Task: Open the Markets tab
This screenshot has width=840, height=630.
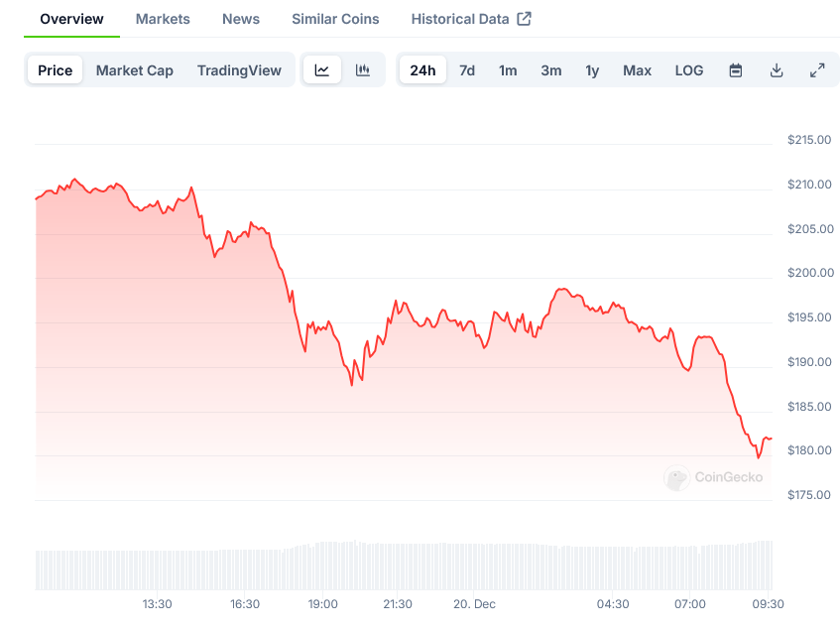Action: 163,19
